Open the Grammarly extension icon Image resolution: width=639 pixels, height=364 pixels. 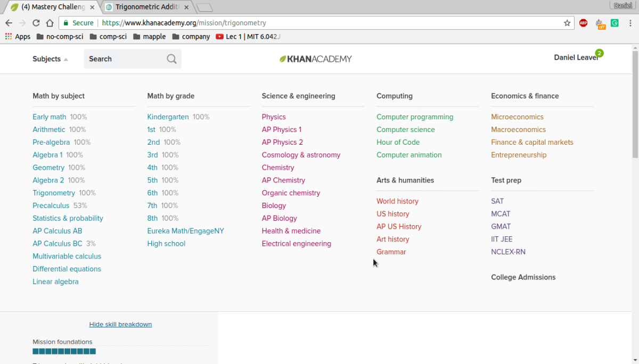tap(615, 23)
